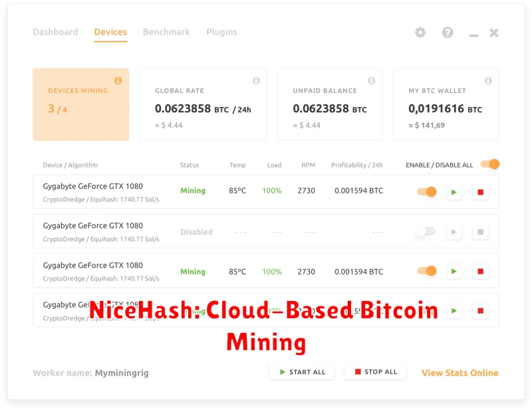Viewport: 532px width, 410px height.
Task: Start mining on the first GTX 1080 device
Action: (454, 192)
